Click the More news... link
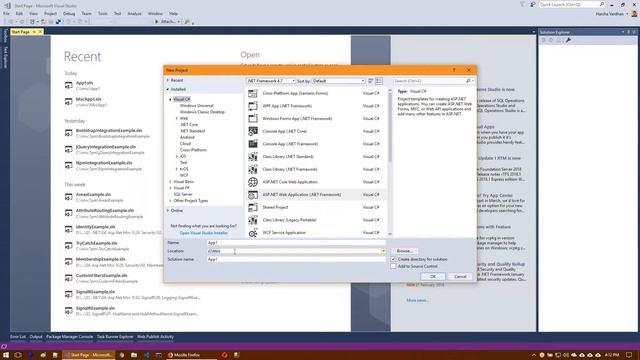The width and height of the screenshot is (640, 360). (417, 300)
